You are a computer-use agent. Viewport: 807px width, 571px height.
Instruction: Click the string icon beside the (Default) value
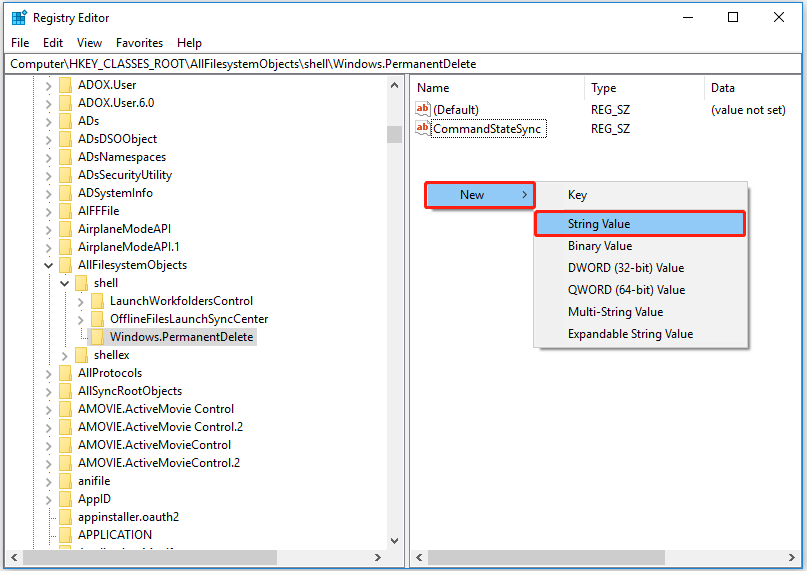click(x=423, y=110)
